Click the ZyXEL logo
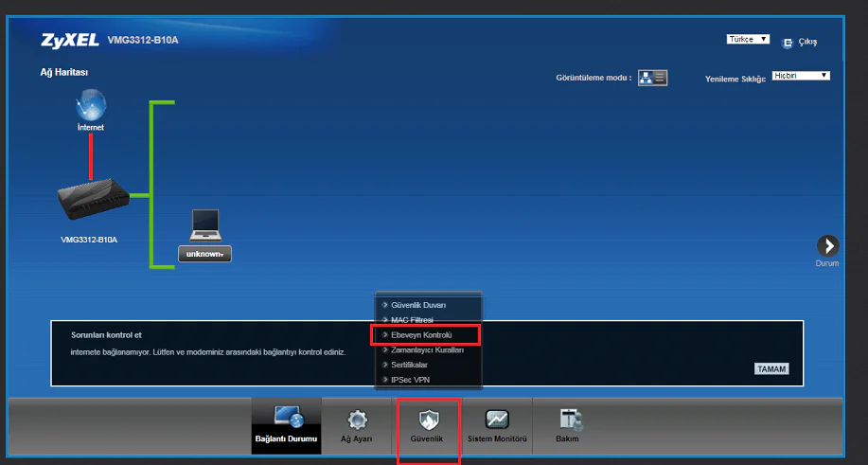This screenshot has width=868, height=465. tap(70, 40)
